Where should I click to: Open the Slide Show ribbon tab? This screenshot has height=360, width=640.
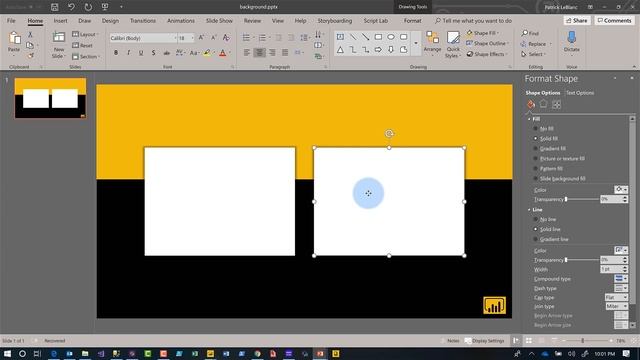219,20
